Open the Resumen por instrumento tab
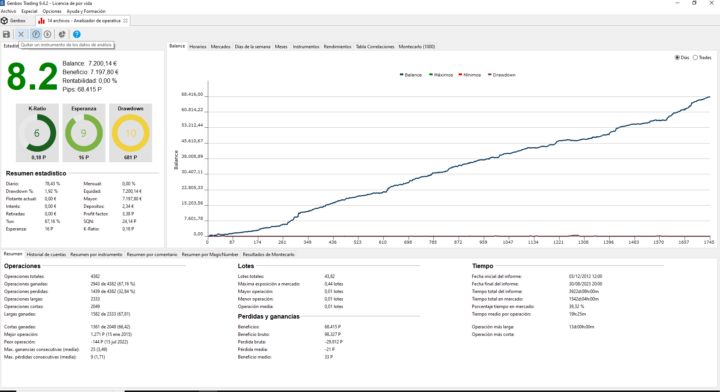720x392 pixels. [x=96, y=254]
